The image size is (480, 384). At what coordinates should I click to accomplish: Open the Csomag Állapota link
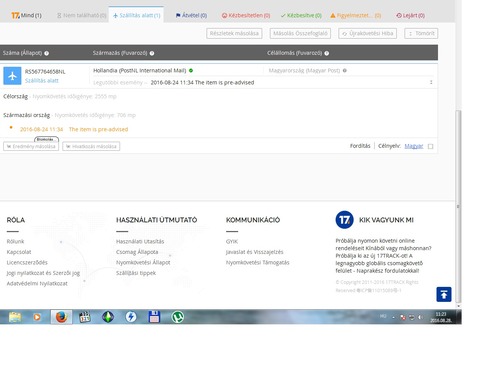[x=137, y=252]
